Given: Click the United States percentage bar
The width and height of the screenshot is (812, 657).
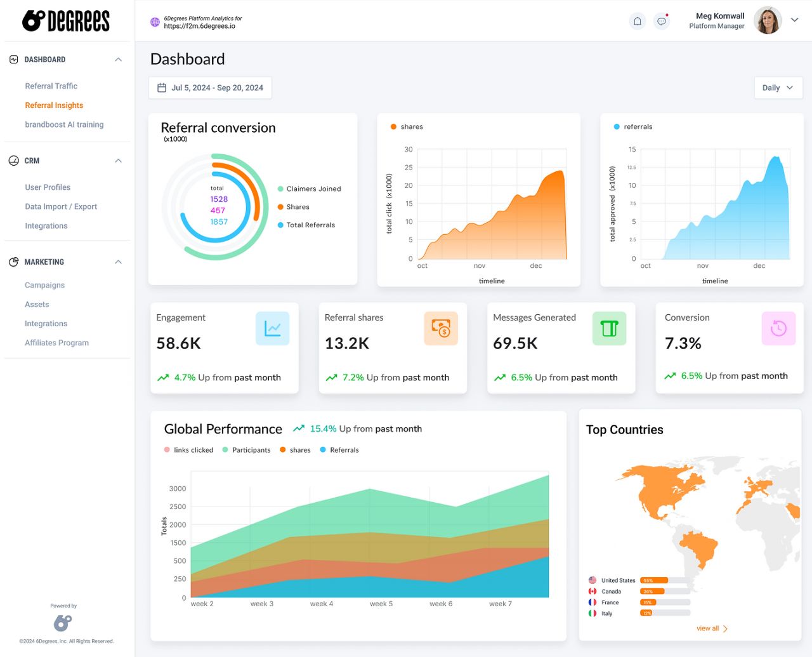Looking at the screenshot, I should pyautogui.click(x=665, y=580).
